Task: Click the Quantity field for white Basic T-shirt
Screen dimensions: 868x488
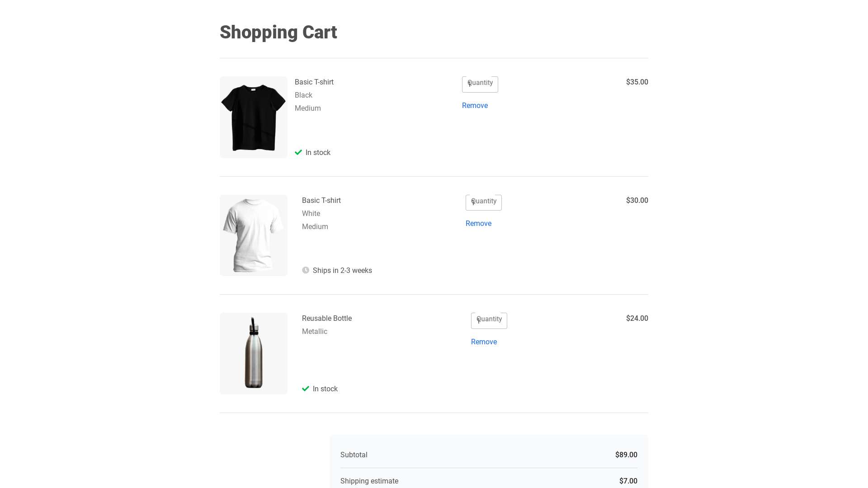Action: point(483,202)
